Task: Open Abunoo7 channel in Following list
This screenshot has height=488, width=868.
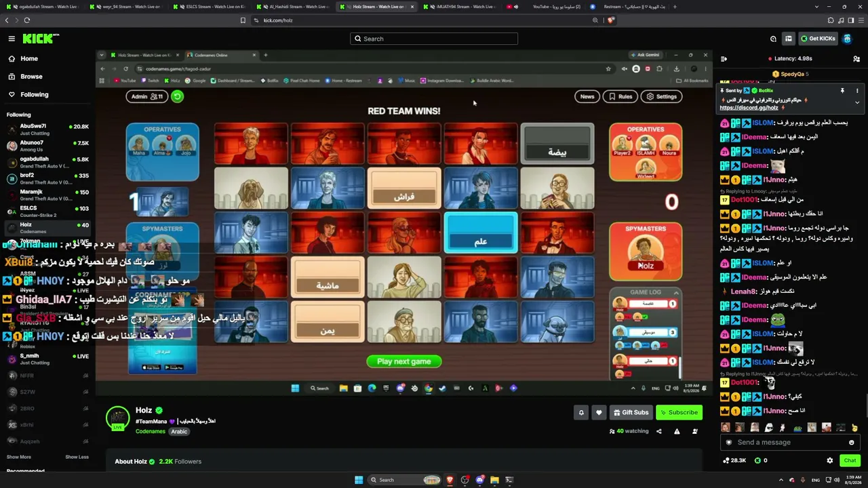Action: click(x=47, y=146)
